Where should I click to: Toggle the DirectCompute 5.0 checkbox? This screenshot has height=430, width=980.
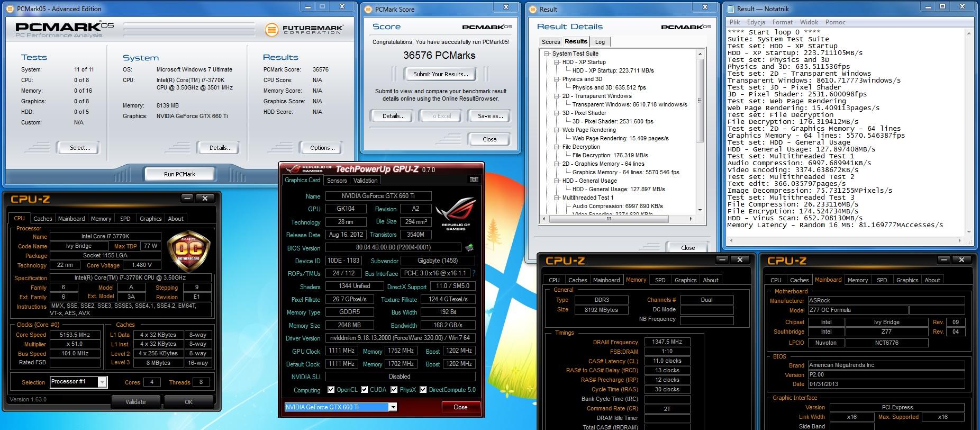[423, 390]
